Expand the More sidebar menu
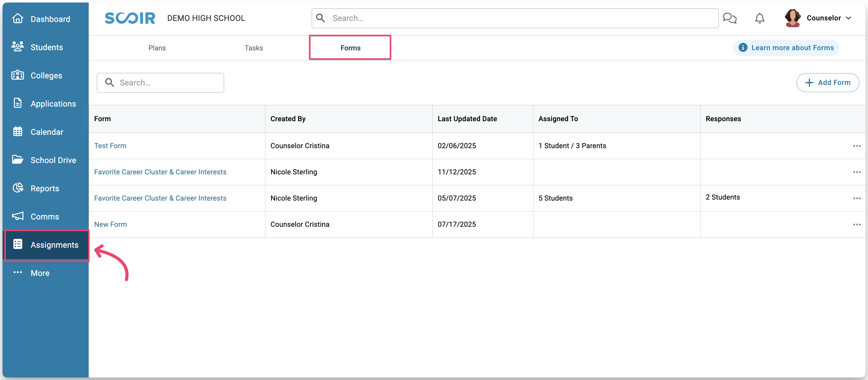Viewport: 868px width, 380px height. coord(40,273)
